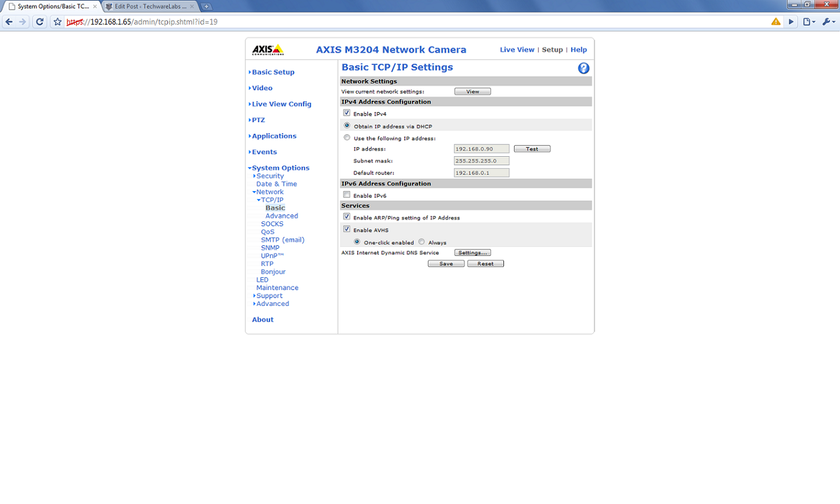
Task: Open a new browser tab
Action: [206, 6]
